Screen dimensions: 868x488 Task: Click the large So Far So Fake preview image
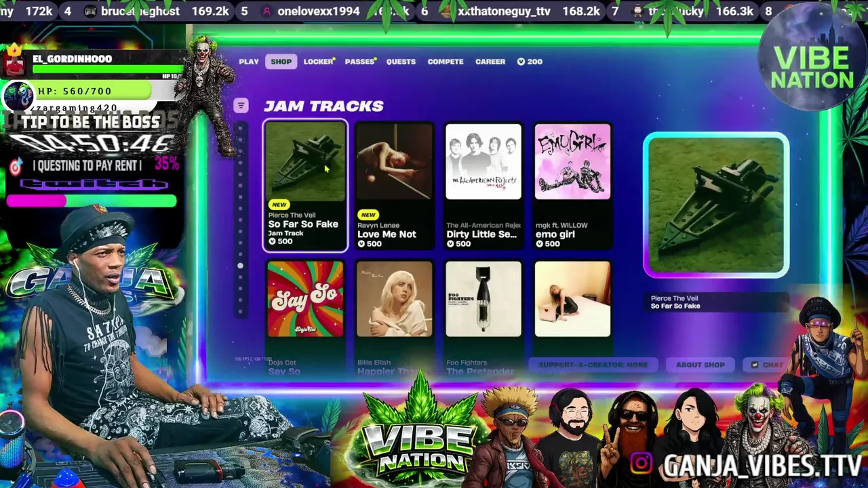tap(716, 205)
